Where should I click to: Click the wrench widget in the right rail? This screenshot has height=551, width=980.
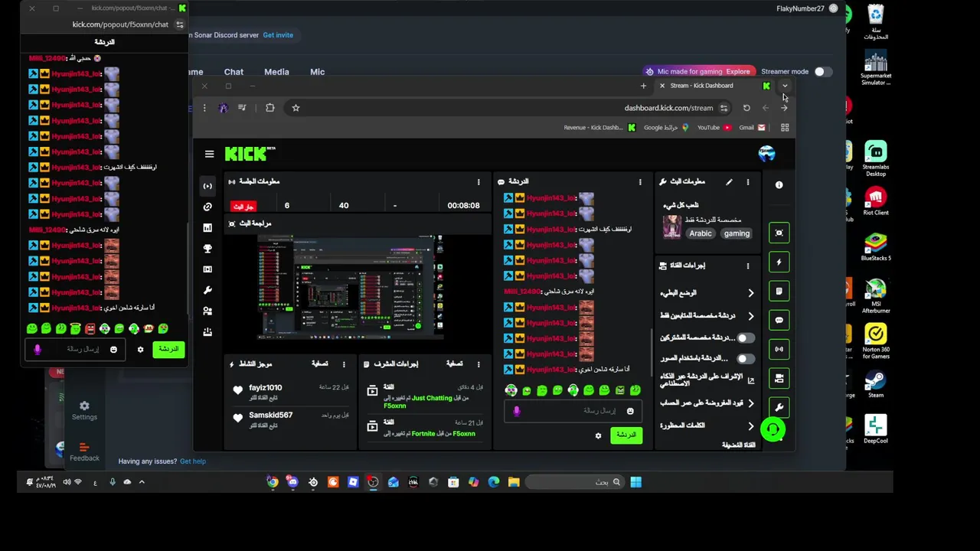[x=779, y=407]
